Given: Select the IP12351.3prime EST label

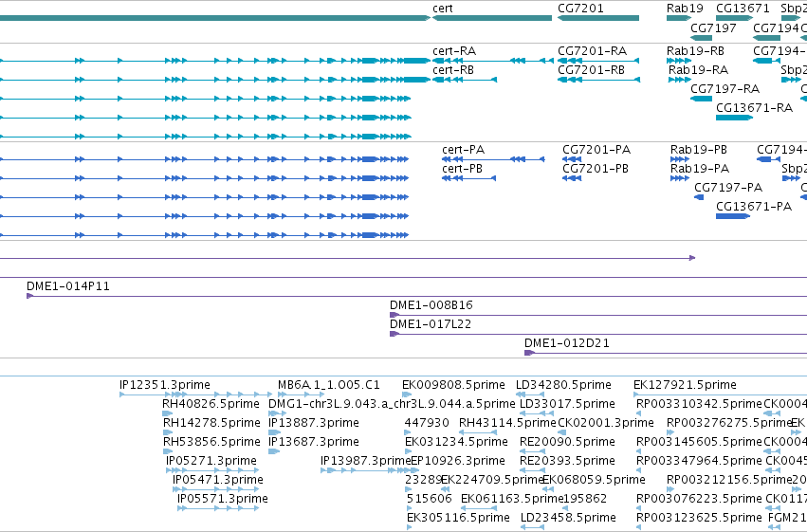Looking at the screenshot, I should 165,385.
